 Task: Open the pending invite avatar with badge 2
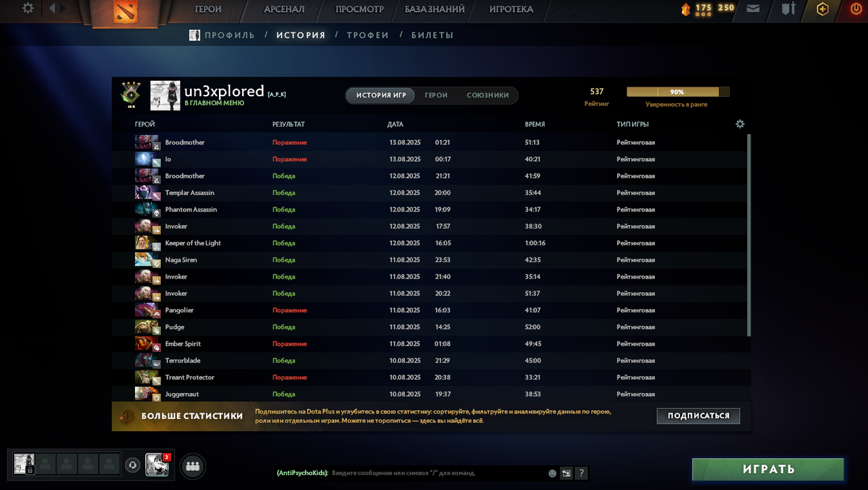pos(157,465)
